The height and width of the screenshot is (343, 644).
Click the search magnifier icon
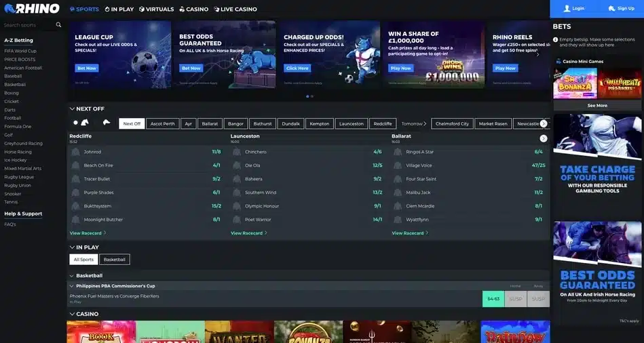point(58,24)
